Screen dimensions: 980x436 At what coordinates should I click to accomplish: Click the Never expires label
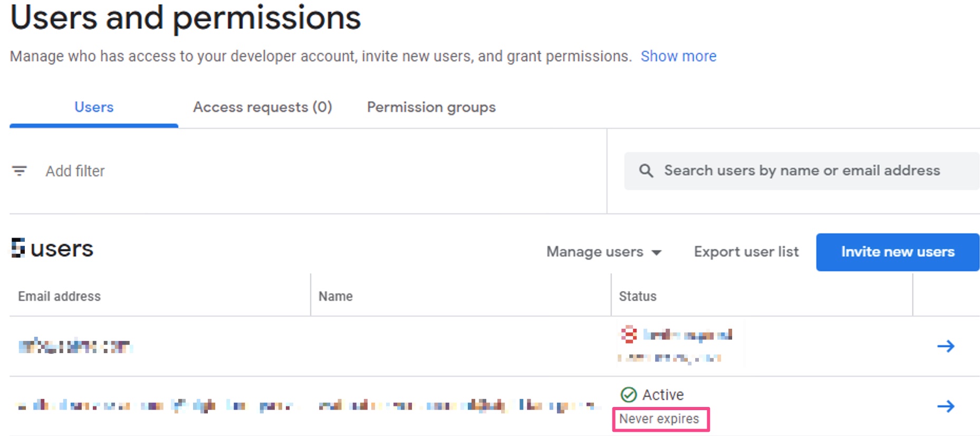659,419
